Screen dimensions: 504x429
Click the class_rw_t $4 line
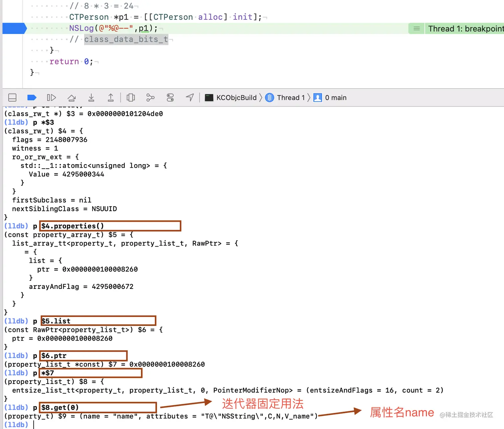coord(43,131)
